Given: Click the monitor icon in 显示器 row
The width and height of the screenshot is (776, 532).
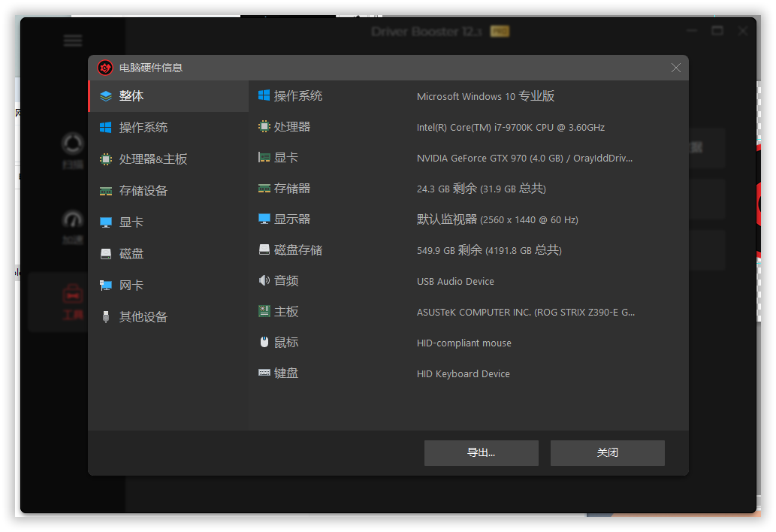Looking at the screenshot, I should point(264,219).
